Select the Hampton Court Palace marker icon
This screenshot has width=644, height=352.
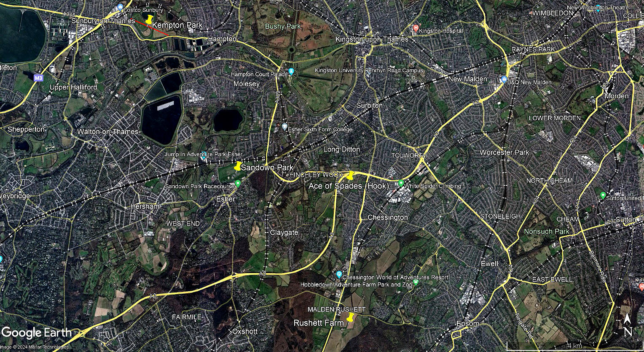pos(291,72)
